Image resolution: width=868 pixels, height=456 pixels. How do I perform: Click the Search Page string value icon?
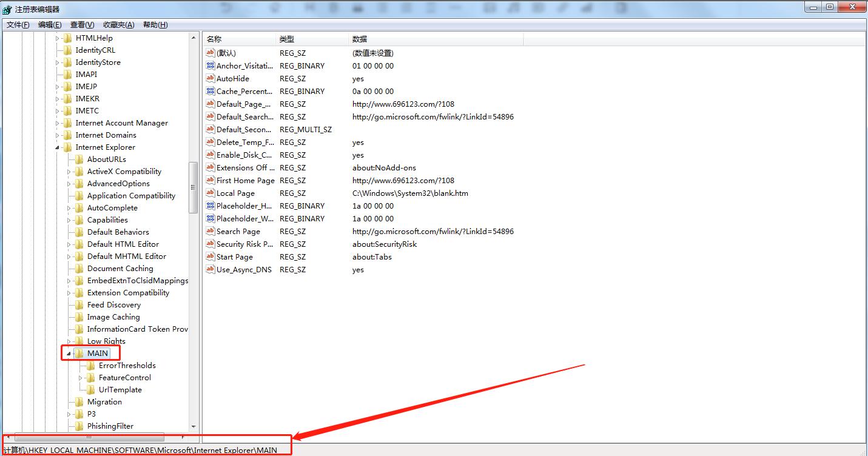point(210,231)
